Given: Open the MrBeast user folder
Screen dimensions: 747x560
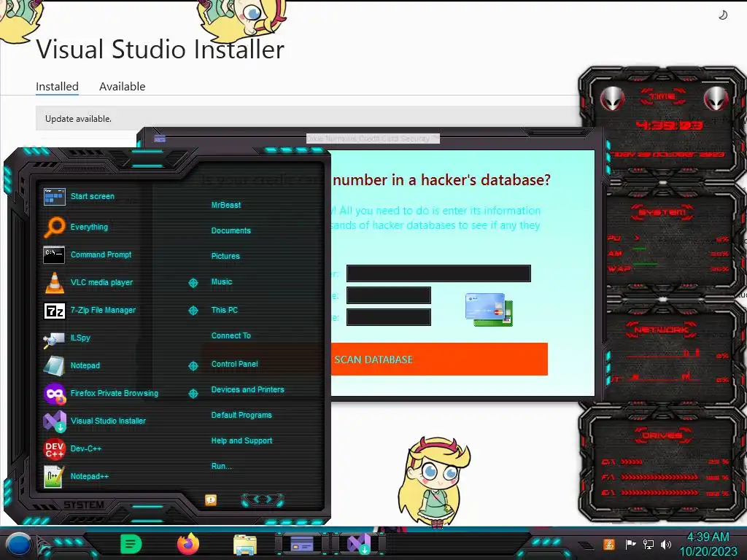Looking at the screenshot, I should [226, 205].
